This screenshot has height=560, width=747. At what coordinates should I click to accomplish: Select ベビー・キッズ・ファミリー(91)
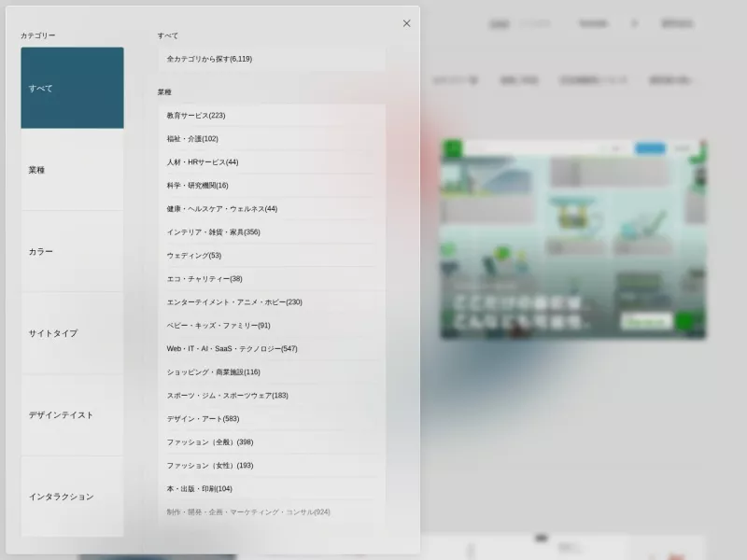pyautogui.click(x=272, y=325)
